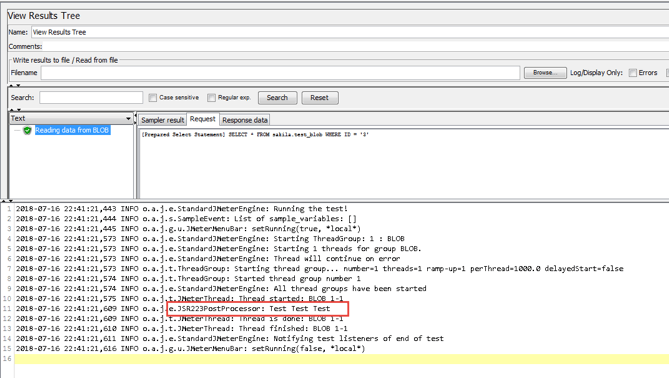Click the log line 'Running the test!'

182,209
